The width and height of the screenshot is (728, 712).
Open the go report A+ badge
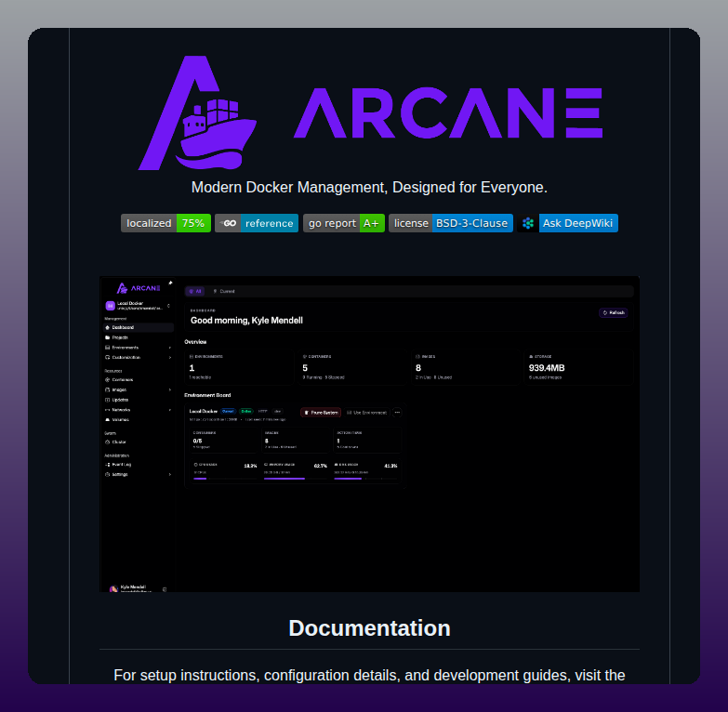[344, 223]
